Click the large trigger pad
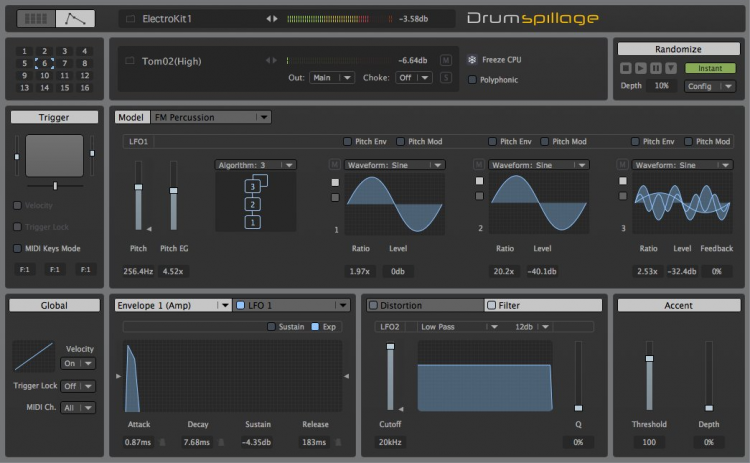This screenshot has height=463, width=750. [54, 157]
